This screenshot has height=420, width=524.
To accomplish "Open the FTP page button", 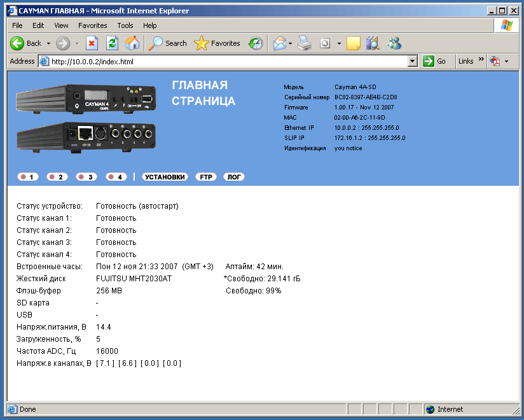I will click(x=206, y=177).
